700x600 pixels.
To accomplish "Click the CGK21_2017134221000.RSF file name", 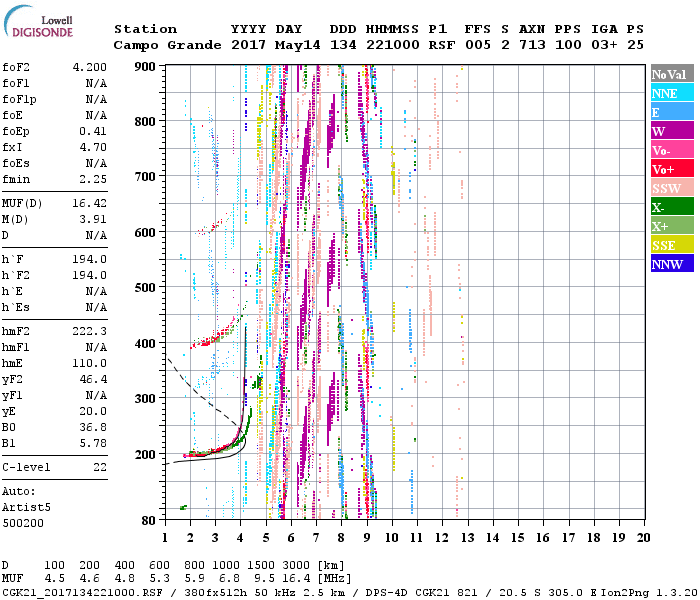I will click(82, 592).
